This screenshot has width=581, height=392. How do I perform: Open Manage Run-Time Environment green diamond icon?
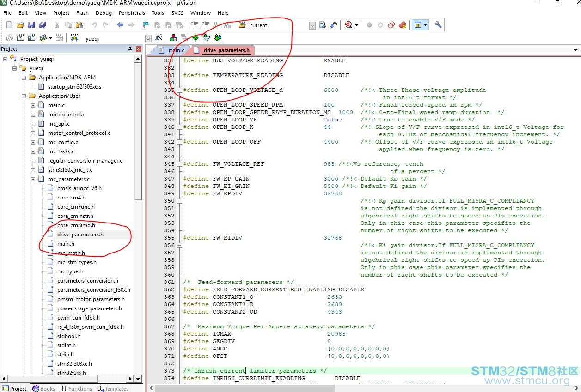coord(196,38)
